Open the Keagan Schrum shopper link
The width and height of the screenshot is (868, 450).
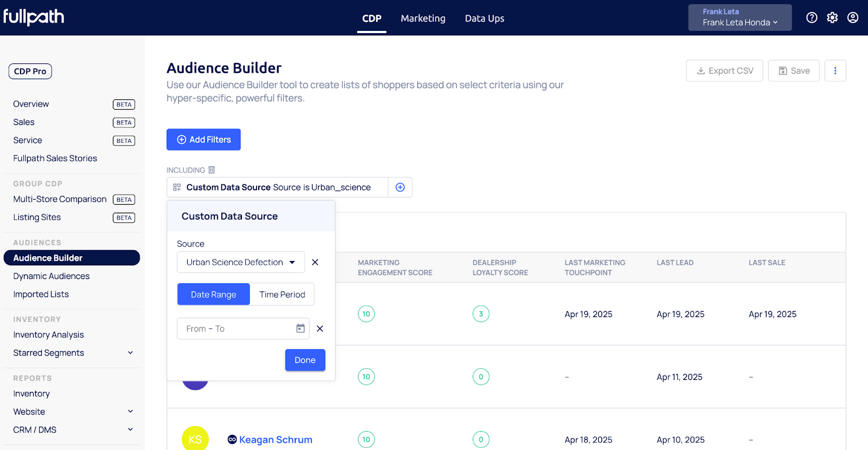pyautogui.click(x=276, y=440)
